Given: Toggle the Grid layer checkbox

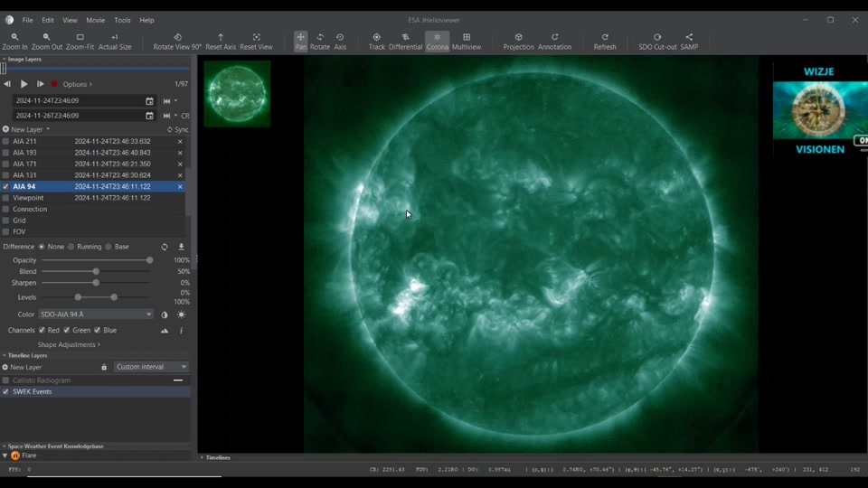Looking at the screenshot, I should 6,221.
